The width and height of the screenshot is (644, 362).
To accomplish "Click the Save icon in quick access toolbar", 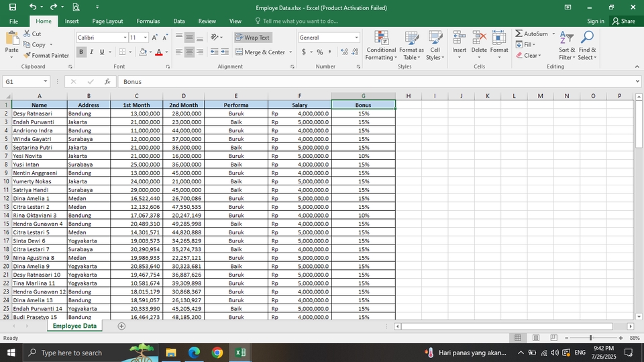I will point(12,7).
